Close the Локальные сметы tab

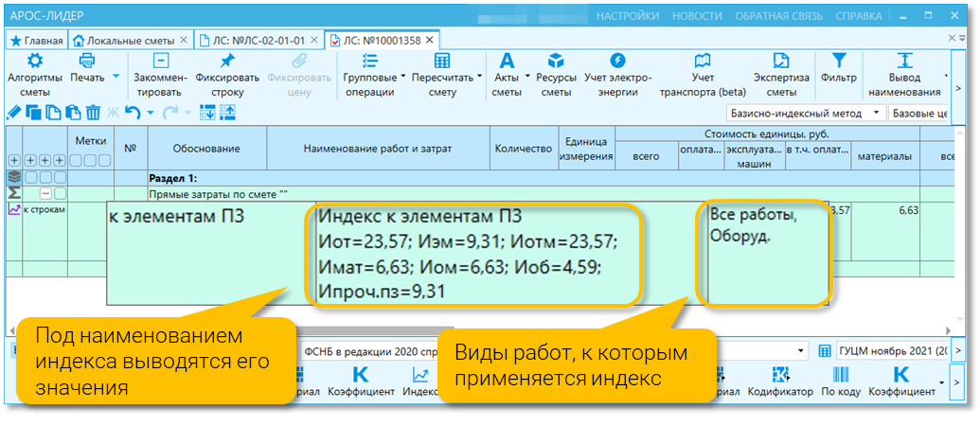(183, 41)
